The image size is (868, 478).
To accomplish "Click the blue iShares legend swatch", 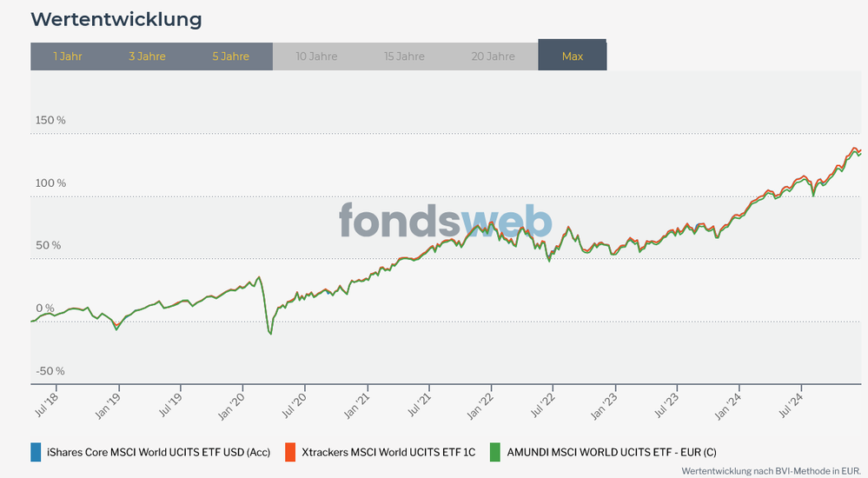I will (36, 452).
